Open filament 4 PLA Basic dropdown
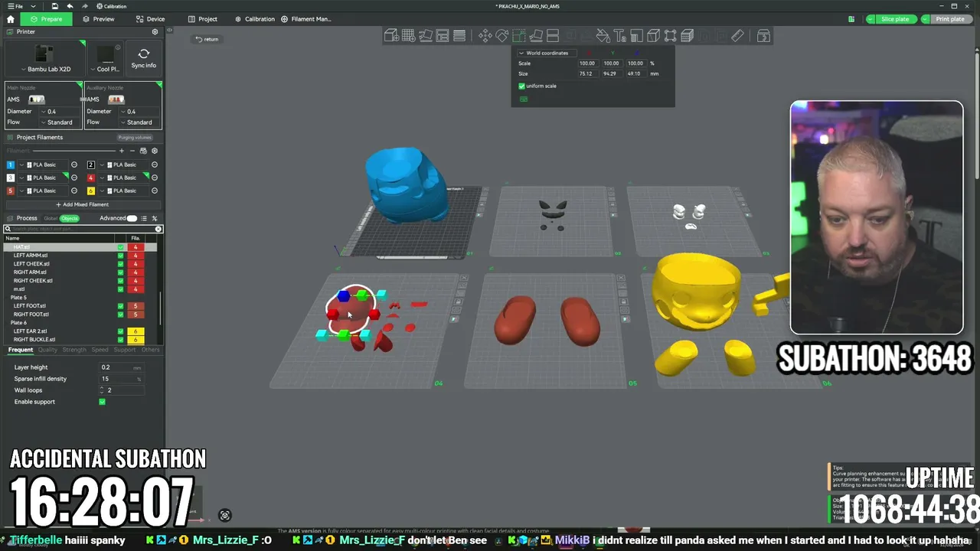Image resolution: width=980 pixels, height=551 pixels. pyautogui.click(x=125, y=178)
